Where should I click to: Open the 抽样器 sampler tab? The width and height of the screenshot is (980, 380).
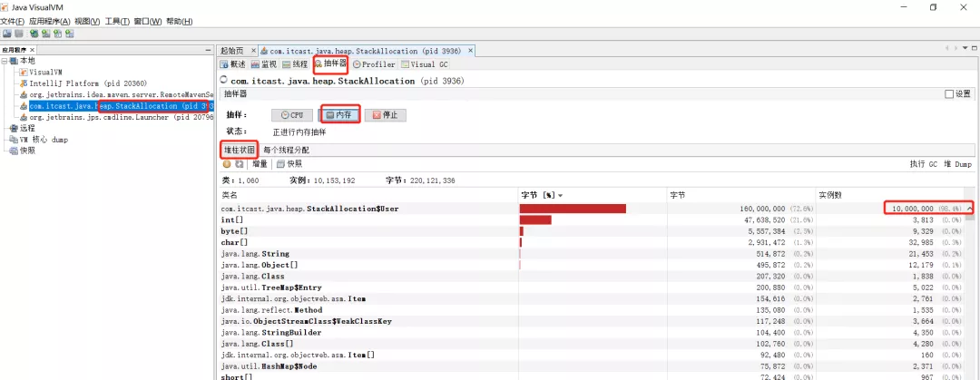pos(330,63)
